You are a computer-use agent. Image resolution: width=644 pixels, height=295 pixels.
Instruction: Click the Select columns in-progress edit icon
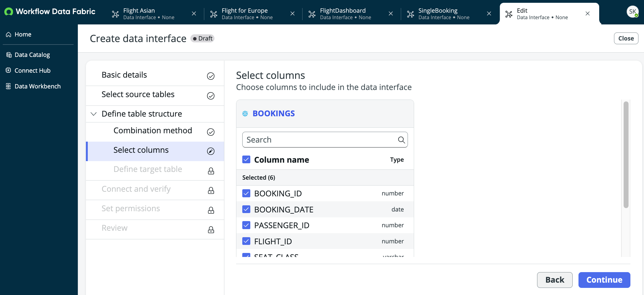point(211,151)
